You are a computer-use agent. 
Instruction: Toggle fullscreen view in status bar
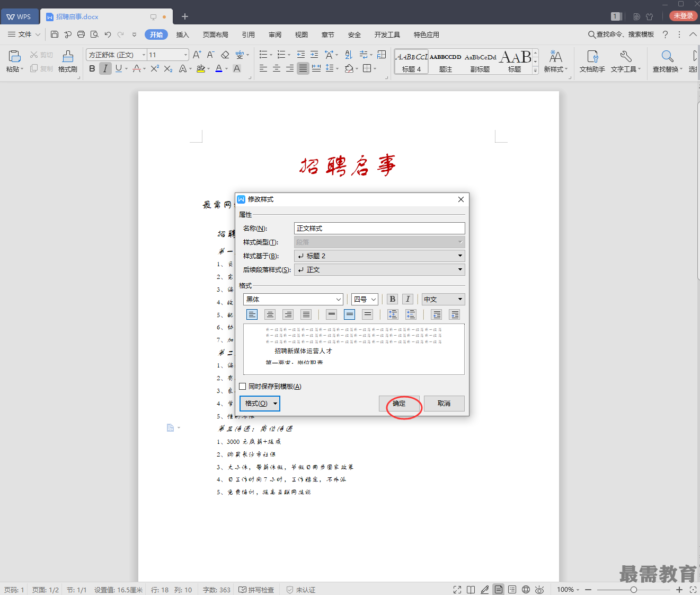click(x=457, y=590)
